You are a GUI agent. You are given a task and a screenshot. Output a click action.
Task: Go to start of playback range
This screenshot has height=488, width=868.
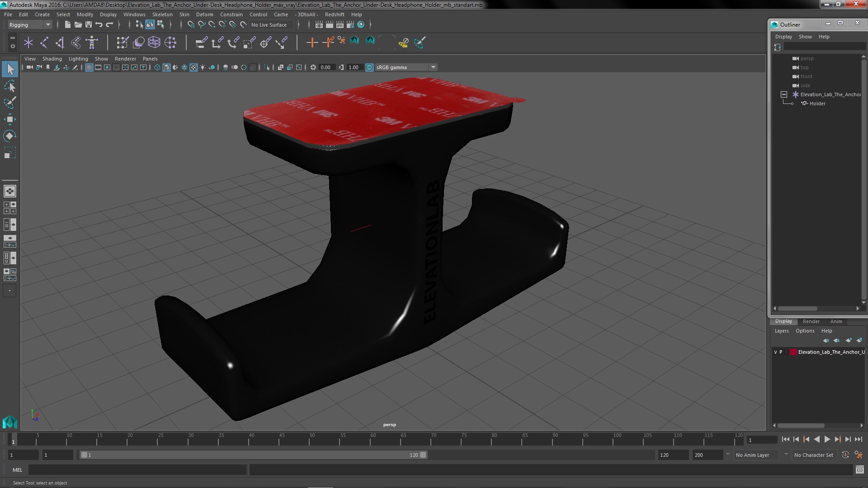[785, 439]
